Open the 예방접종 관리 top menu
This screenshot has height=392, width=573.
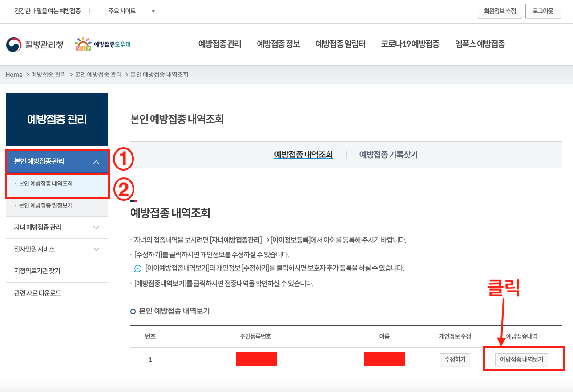pos(220,44)
